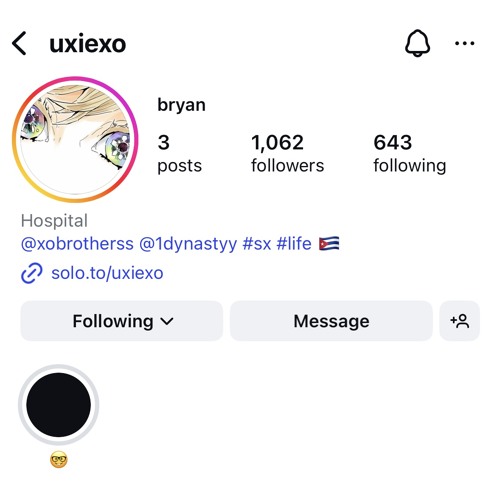This screenshot has height=500, width=500.
Task: Tap the nerd face emoji highlight label
Action: 59,460
